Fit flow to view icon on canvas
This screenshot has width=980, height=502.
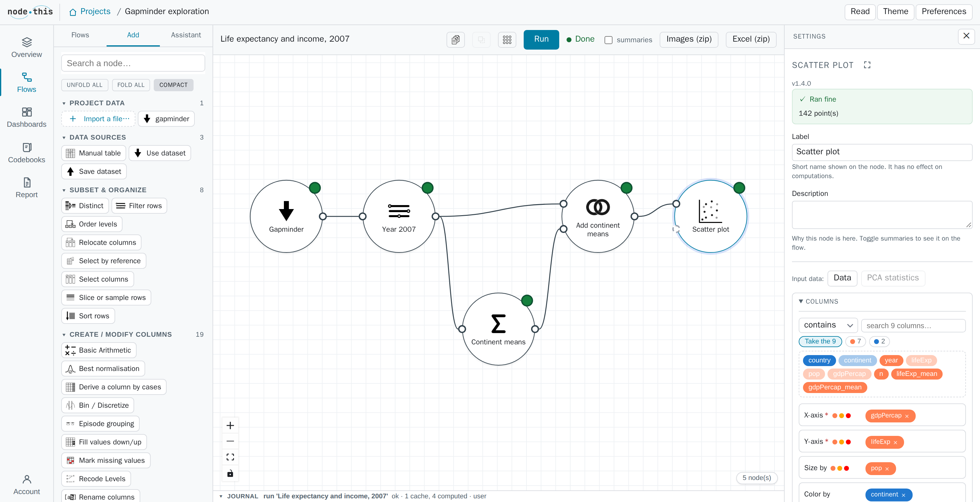click(x=230, y=457)
